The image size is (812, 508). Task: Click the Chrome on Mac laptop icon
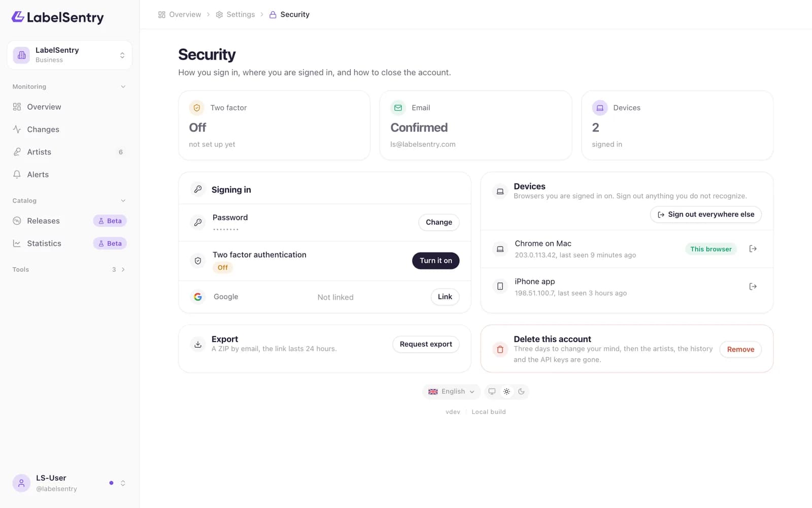point(500,249)
